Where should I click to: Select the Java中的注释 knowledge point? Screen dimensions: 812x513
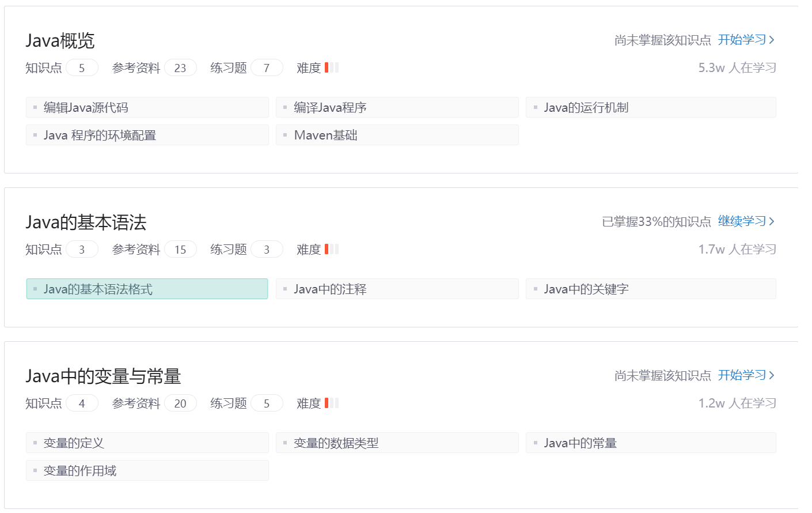pyautogui.click(x=397, y=289)
